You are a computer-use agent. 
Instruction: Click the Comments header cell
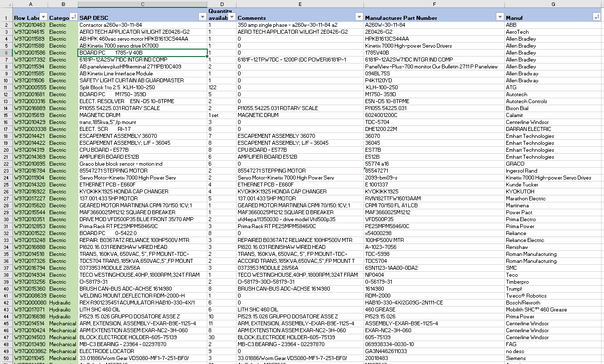coord(300,15)
